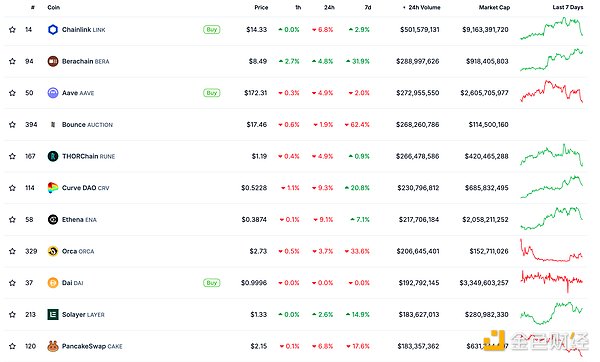The width and height of the screenshot is (600, 362).
Task: Click the THORChain RUNE logo icon
Action: pyautogui.click(x=53, y=156)
